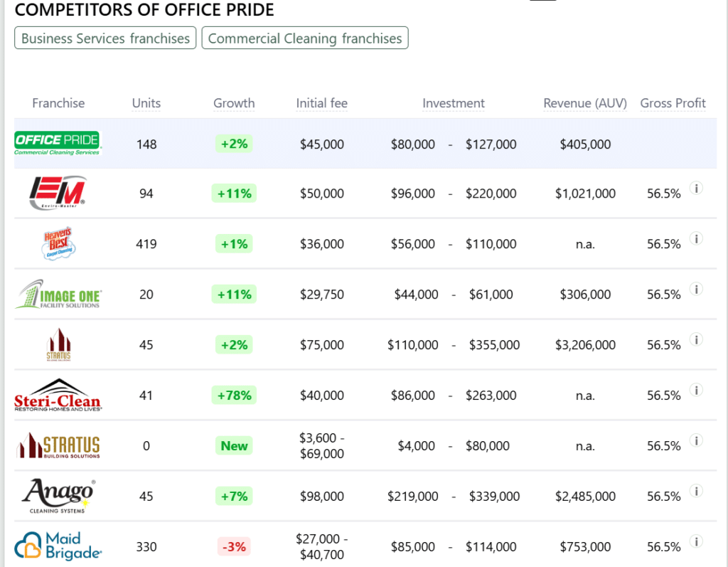Click the 148 units value

tap(146, 144)
